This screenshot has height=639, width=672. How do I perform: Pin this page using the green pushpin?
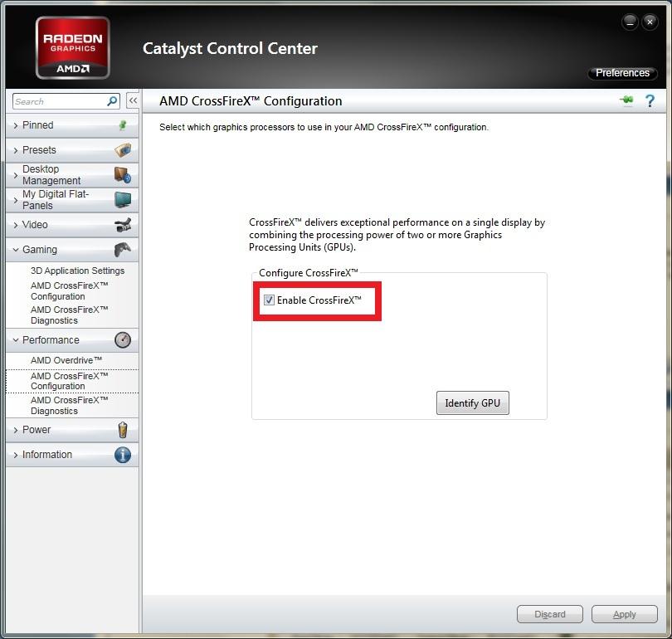(626, 100)
